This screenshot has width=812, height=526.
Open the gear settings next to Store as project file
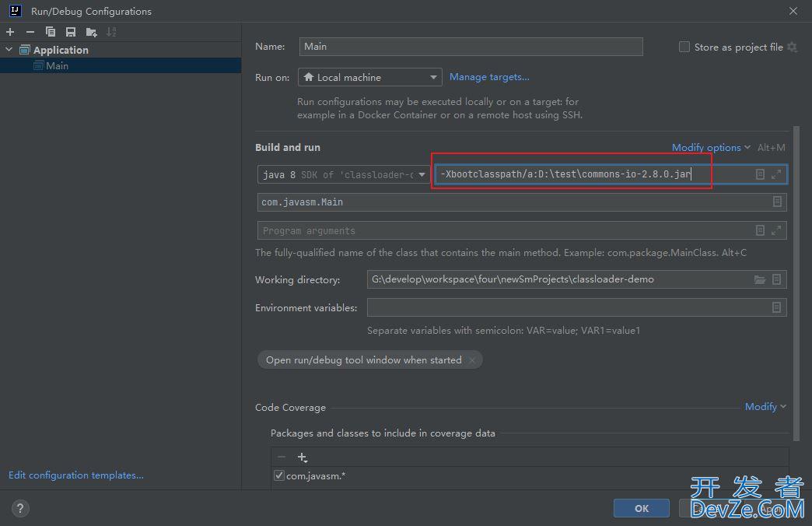[x=792, y=47]
